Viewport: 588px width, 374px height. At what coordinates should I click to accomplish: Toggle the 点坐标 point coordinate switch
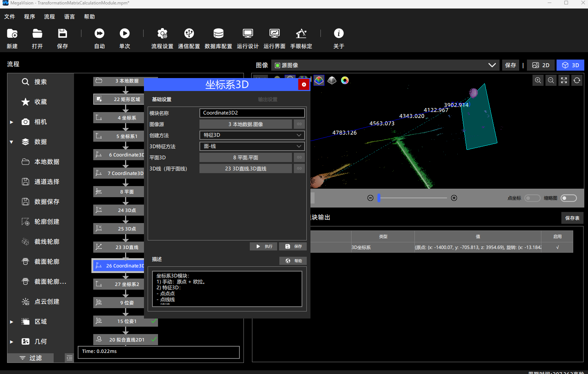click(x=532, y=198)
